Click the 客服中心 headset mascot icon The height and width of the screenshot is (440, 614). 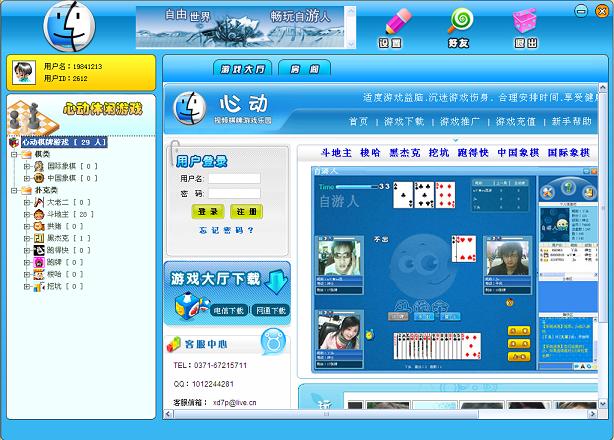(x=273, y=341)
